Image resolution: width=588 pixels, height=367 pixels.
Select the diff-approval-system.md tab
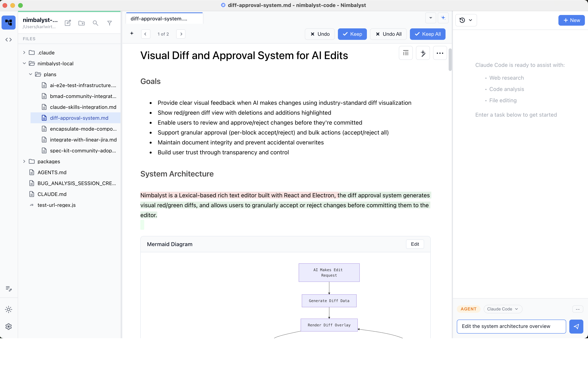click(164, 19)
